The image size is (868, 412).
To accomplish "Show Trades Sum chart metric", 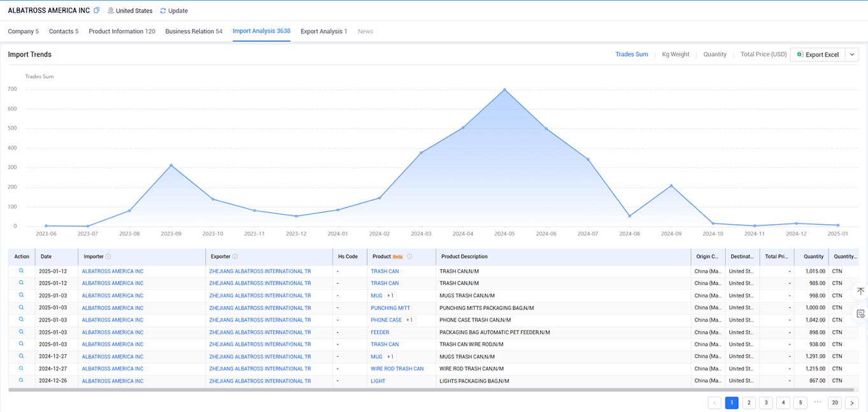I will click(x=632, y=55).
